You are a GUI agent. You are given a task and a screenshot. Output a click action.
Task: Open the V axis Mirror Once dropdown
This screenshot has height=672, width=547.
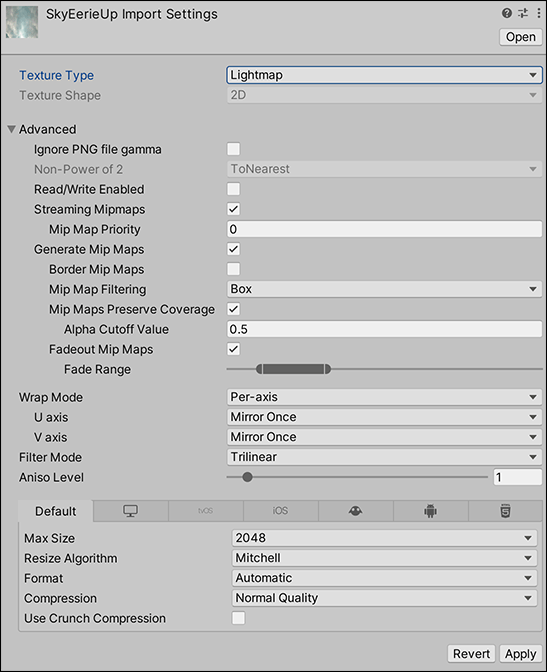click(x=384, y=437)
